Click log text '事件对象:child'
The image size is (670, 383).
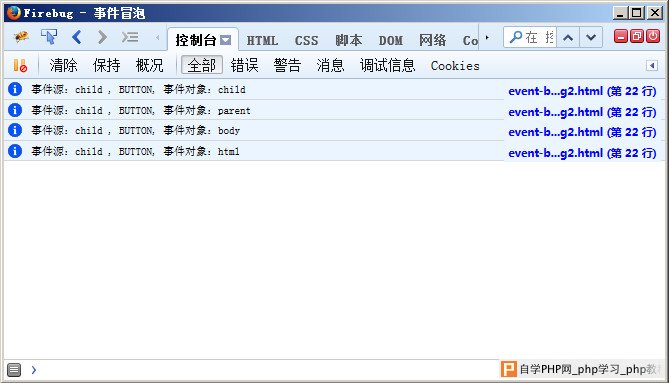coord(204,89)
